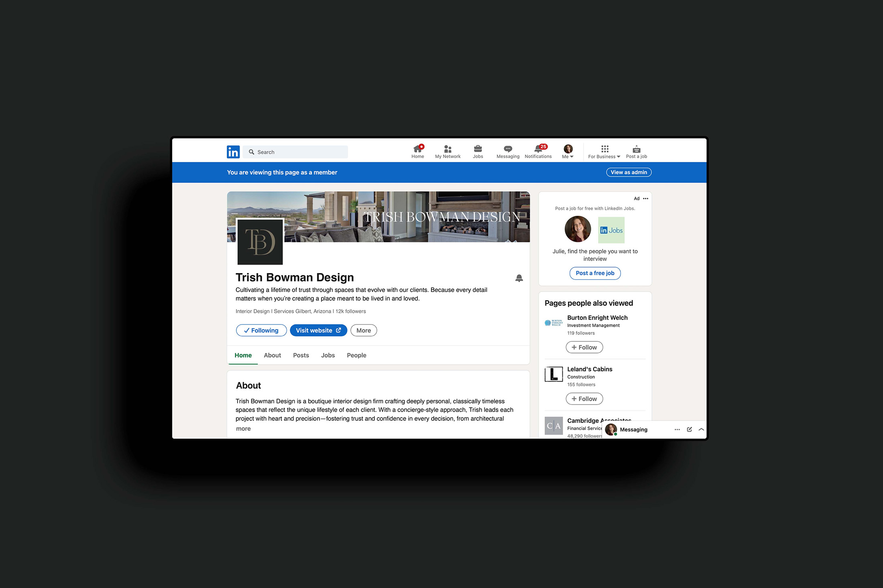
Task: Open Leland's Cabins page link
Action: point(590,369)
